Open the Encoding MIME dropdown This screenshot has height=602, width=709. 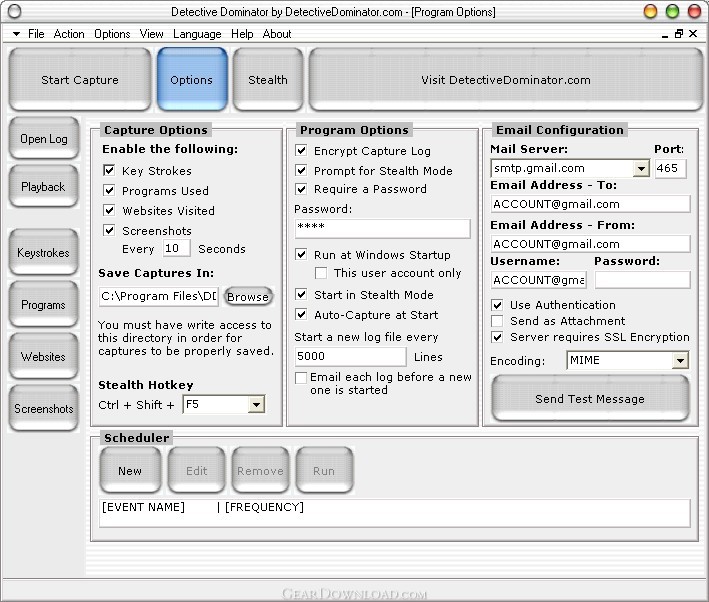click(x=680, y=361)
